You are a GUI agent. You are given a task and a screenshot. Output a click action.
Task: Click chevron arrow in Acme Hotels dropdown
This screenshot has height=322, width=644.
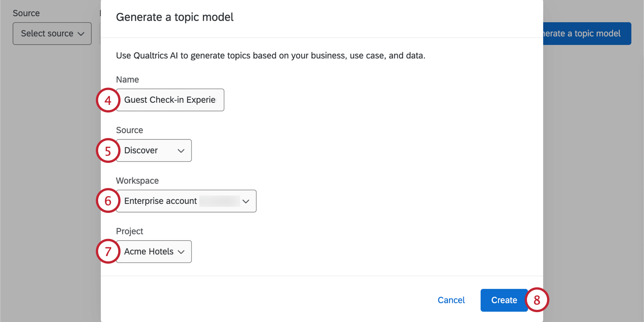click(181, 252)
